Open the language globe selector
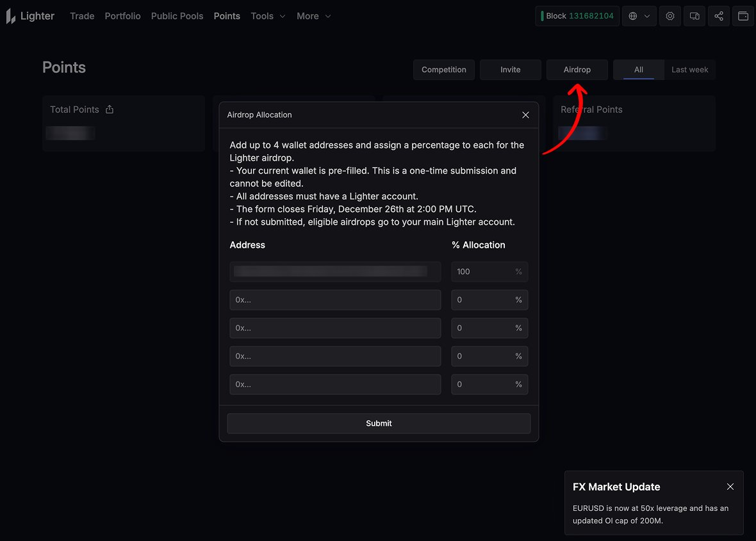This screenshot has height=541, width=756. (633, 15)
